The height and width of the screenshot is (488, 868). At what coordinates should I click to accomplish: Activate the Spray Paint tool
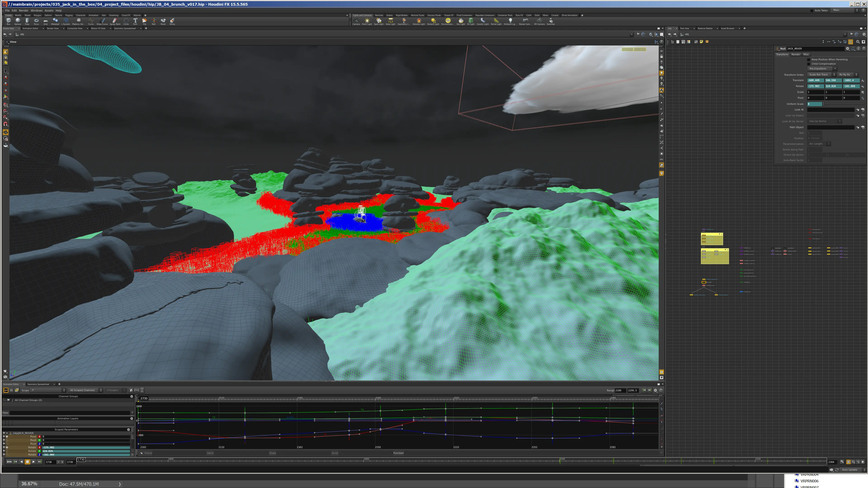pyautogui.click(x=115, y=21)
